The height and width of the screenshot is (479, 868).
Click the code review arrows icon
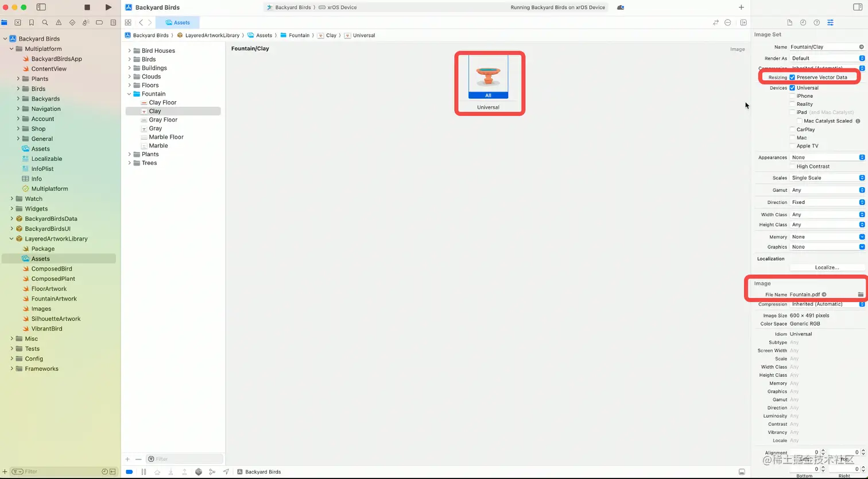715,22
